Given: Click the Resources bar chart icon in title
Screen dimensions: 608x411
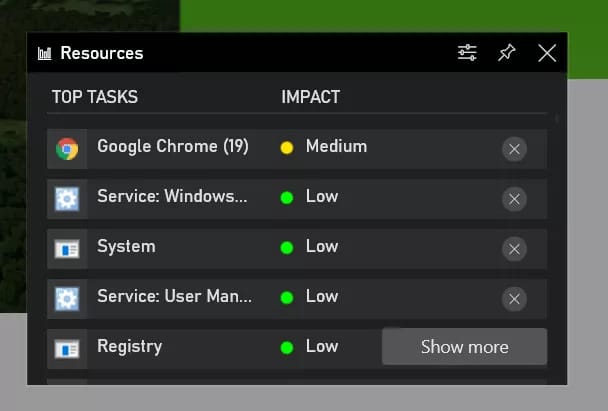Looking at the screenshot, I should (x=44, y=54).
